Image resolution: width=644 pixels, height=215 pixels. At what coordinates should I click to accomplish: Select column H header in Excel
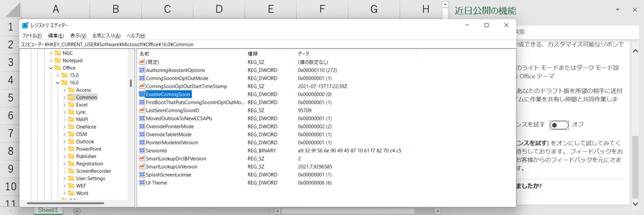coord(425,9)
